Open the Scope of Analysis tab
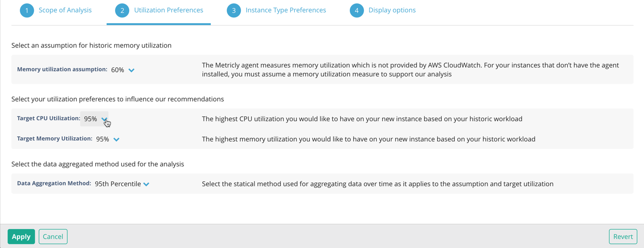Screen dimensions: 644x248 tap(65, 10)
